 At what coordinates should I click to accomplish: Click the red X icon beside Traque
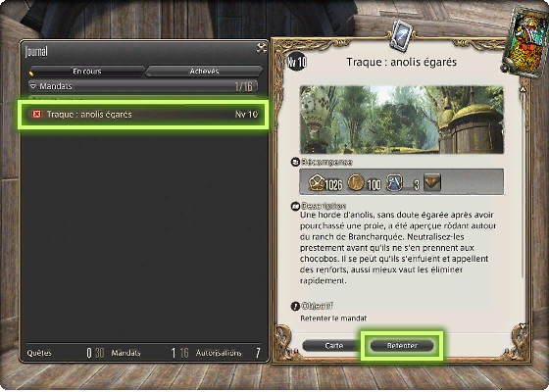(x=37, y=114)
